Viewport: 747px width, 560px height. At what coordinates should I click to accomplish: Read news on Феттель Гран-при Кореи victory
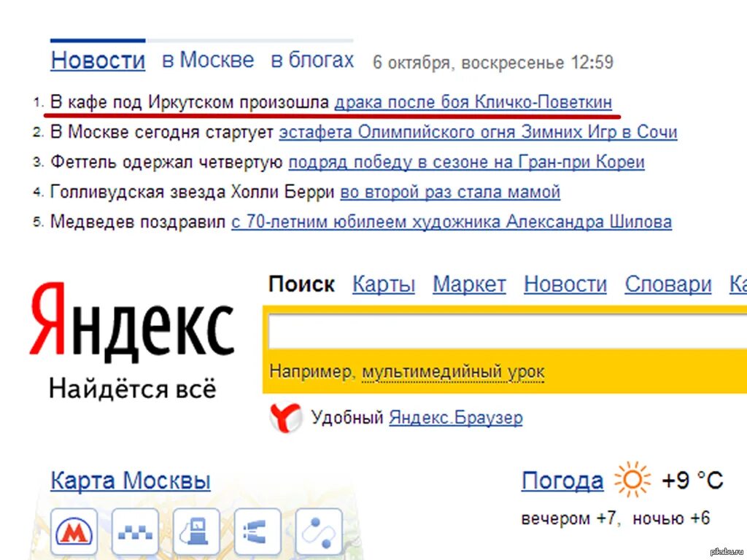466,162
